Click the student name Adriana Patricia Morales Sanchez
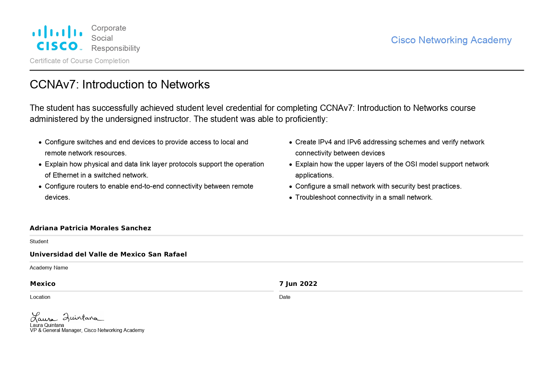The image size is (554, 392). click(x=90, y=228)
